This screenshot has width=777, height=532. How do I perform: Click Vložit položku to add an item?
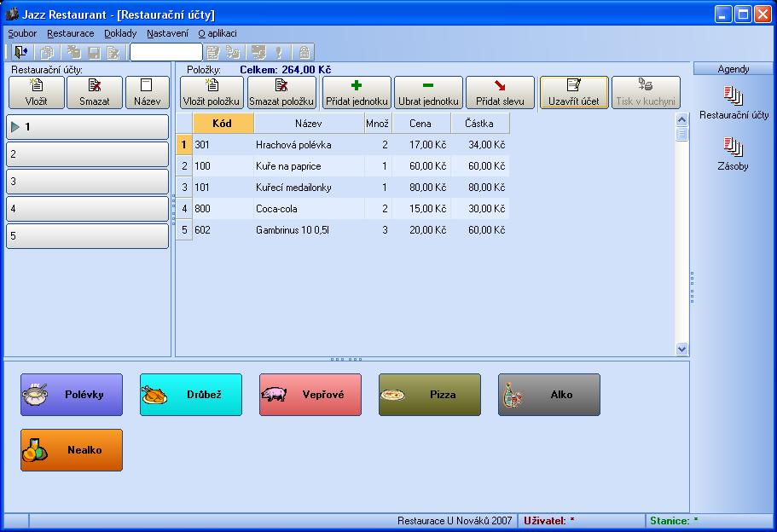[212, 93]
